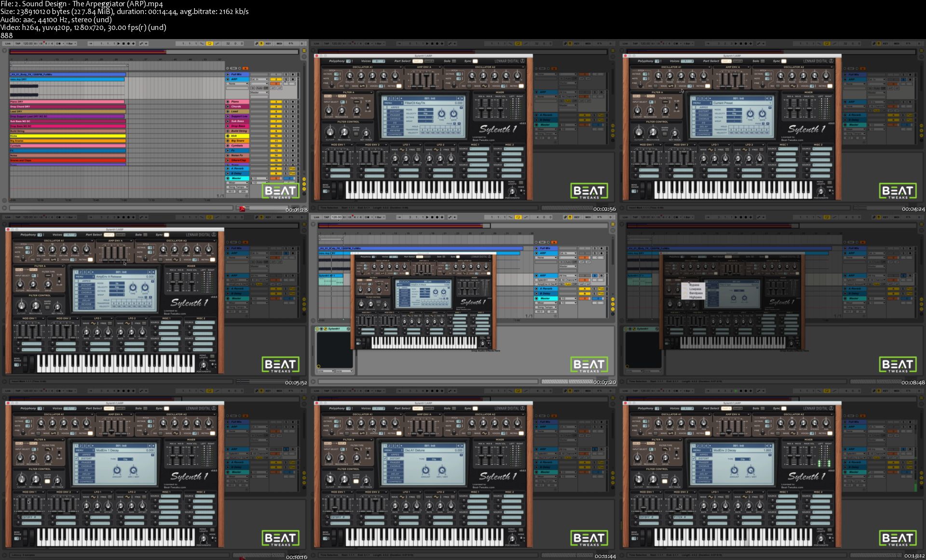Choose Lowpass from the filter type menu
The height and width of the screenshot is (560, 926).
click(695, 289)
